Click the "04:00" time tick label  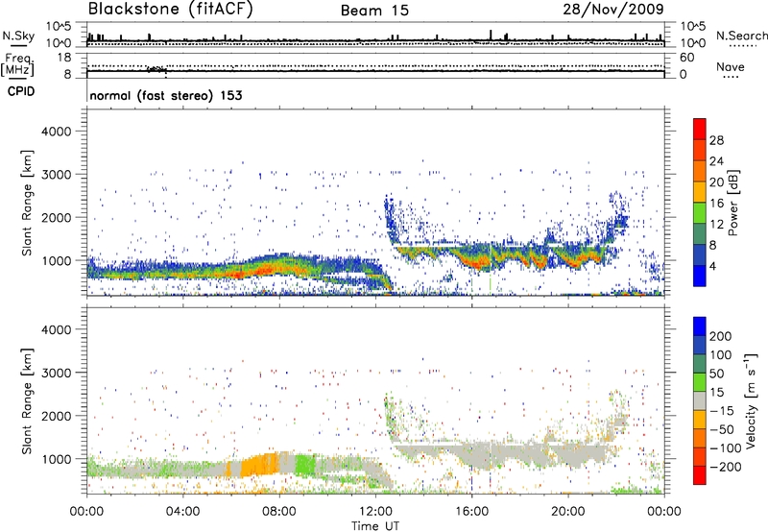[x=182, y=512]
